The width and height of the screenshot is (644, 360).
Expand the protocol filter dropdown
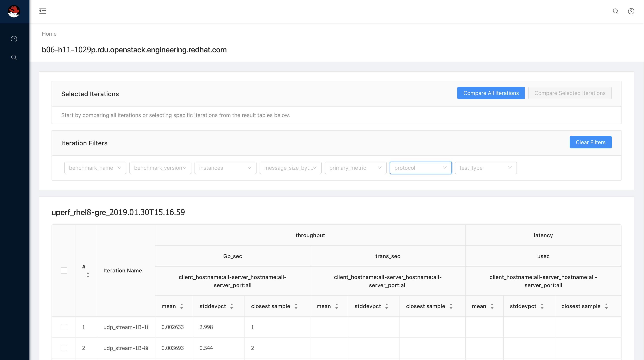pyautogui.click(x=420, y=168)
